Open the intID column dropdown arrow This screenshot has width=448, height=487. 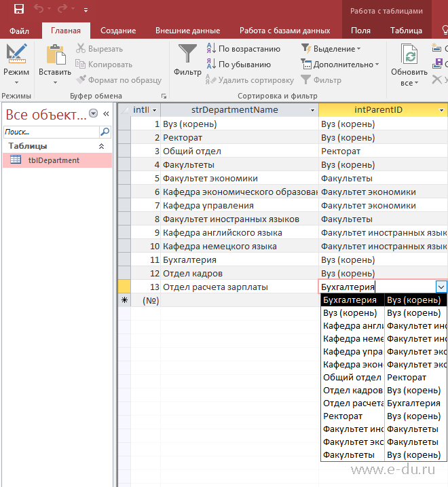click(154, 110)
